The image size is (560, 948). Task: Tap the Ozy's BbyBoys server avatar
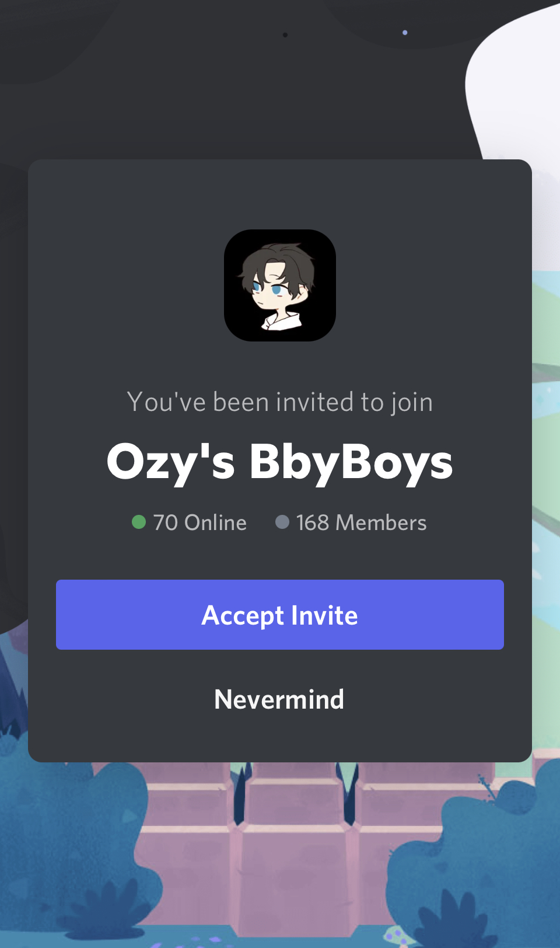coord(280,285)
